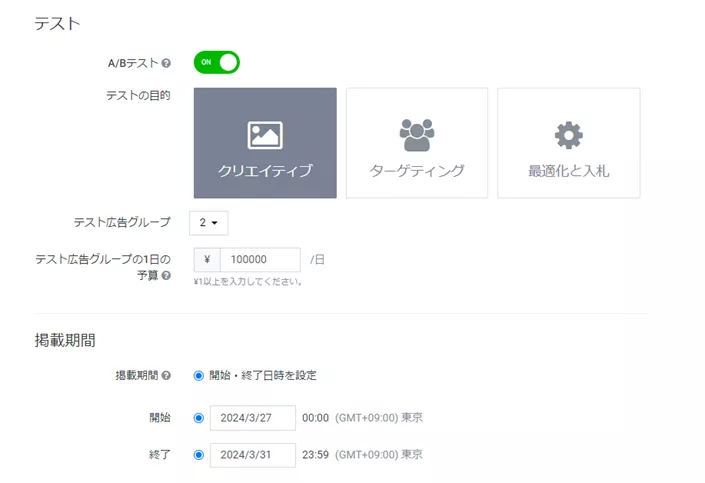Open end date picker showing 2024/3/31

click(253, 455)
